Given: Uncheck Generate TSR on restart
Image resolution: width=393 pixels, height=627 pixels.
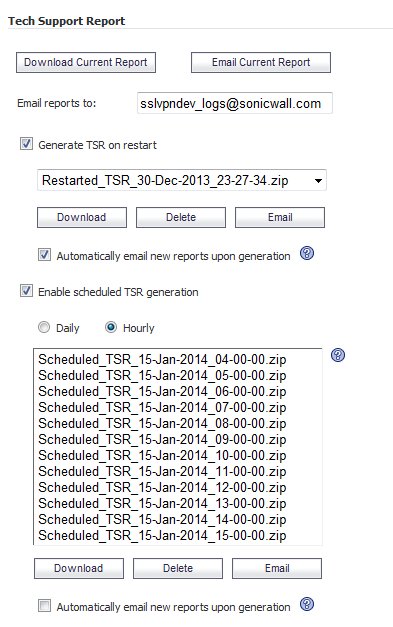Looking at the screenshot, I should coord(26,144).
